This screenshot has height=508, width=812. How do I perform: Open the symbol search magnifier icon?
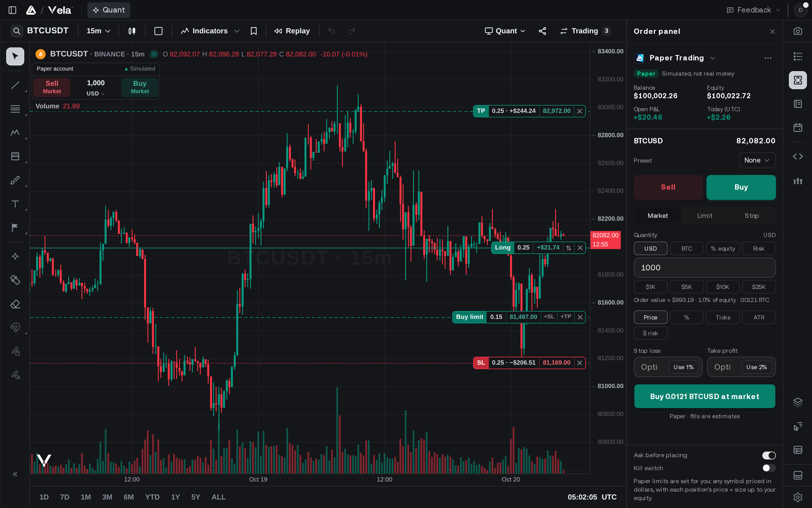click(16, 31)
